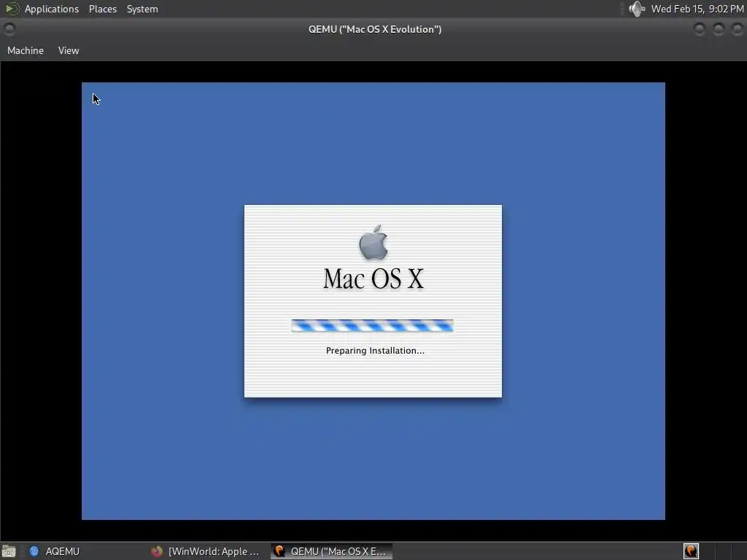Image resolution: width=747 pixels, height=560 pixels.
Task: Click the volume speaker icon
Action: 636,9
